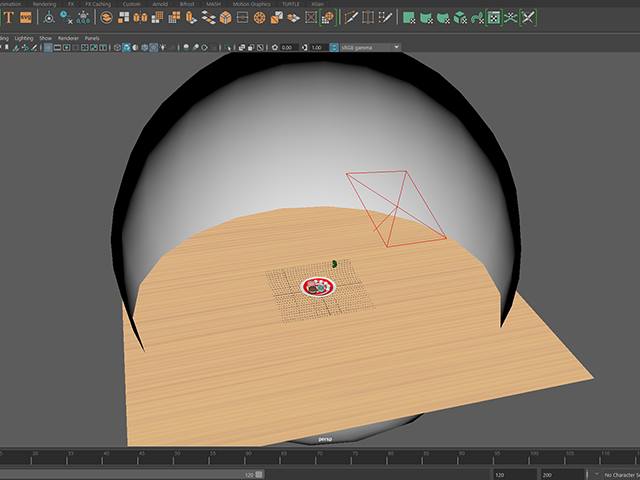Image resolution: width=640 pixels, height=480 pixels.
Task: Click the Mirror mesh shelf icon
Action: 140,18
